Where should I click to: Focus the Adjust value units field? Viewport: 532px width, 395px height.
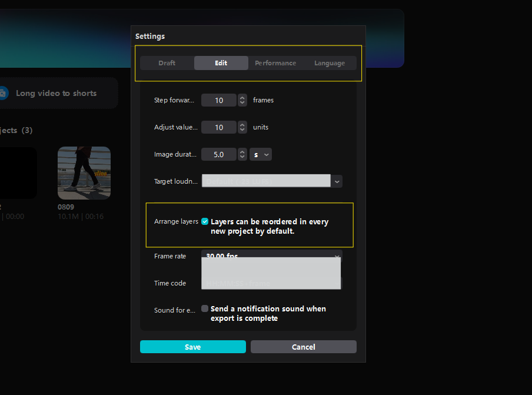219,127
